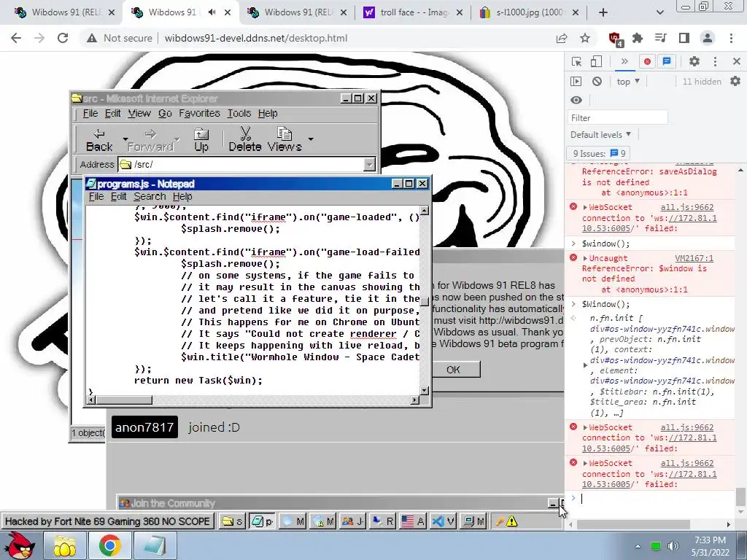Click the 'Hacked by Fort Nite 69 Gaming' start button
The width and height of the screenshot is (747, 560).
pos(108,521)
